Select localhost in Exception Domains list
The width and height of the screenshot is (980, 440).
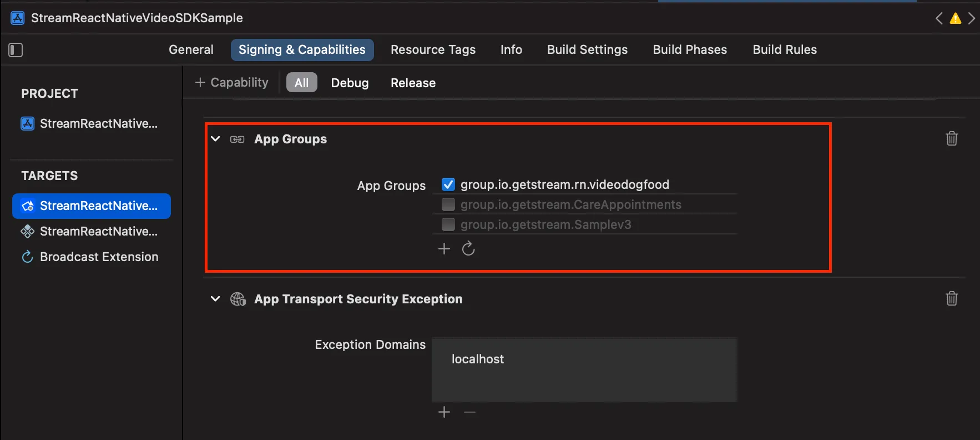coord(478,359)
